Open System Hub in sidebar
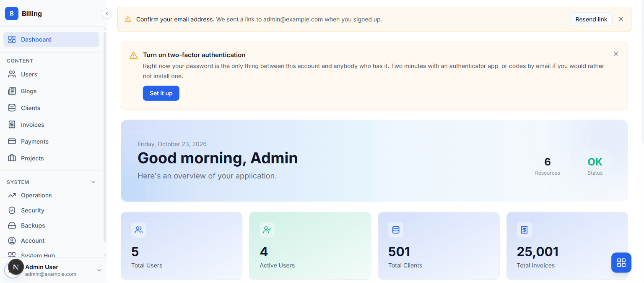The width and height of the screenshot is (644, 283). coord(51,255)
